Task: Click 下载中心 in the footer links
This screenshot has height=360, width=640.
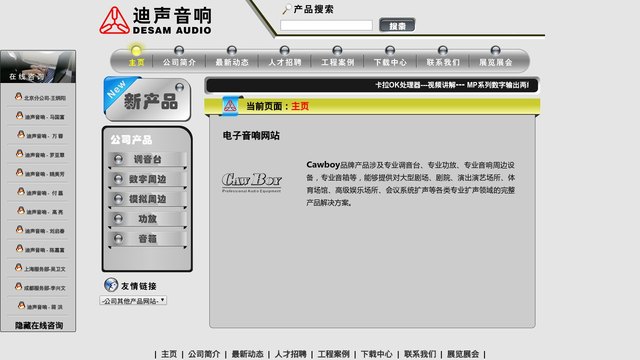Action: [x=376, y=354]
